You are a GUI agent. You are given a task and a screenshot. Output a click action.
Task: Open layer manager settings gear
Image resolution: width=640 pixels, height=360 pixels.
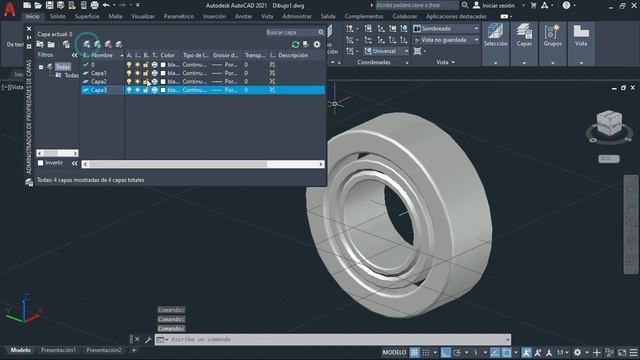[x=317, y=44]
